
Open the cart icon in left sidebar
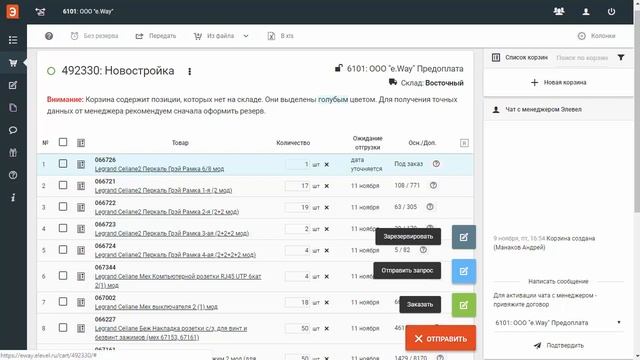click(x=13, y=63)
